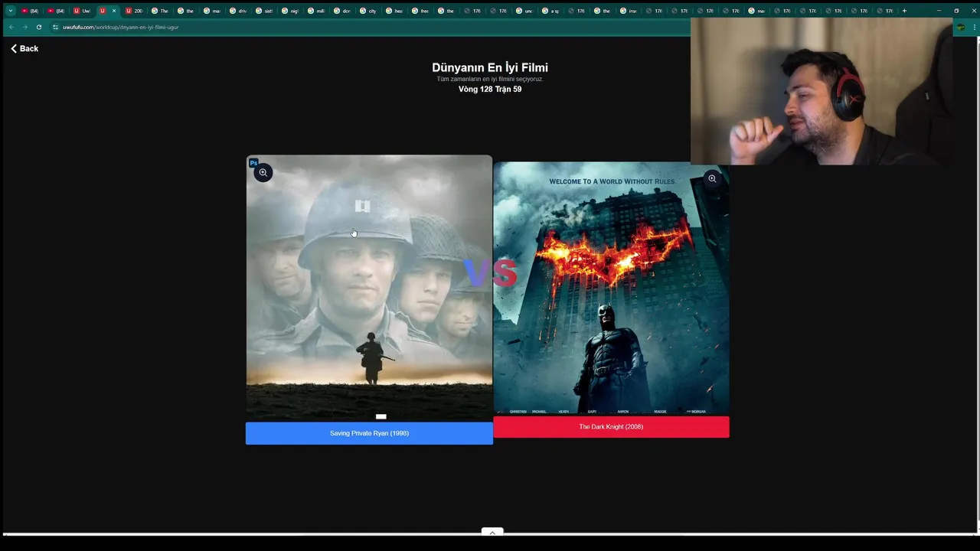Go back with the Back link
Image resolution: width=980 pixels, height=551 pixels.
[x=24, y=48]
